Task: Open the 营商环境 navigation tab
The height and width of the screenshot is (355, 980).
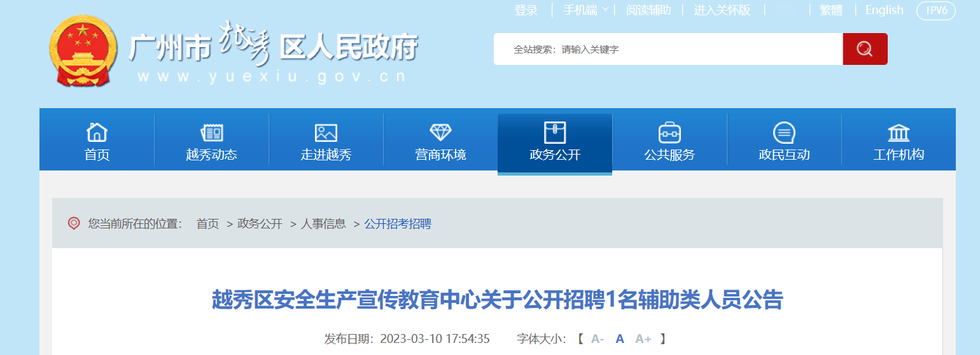Action: pyautogui.click(x=440, y=139)
